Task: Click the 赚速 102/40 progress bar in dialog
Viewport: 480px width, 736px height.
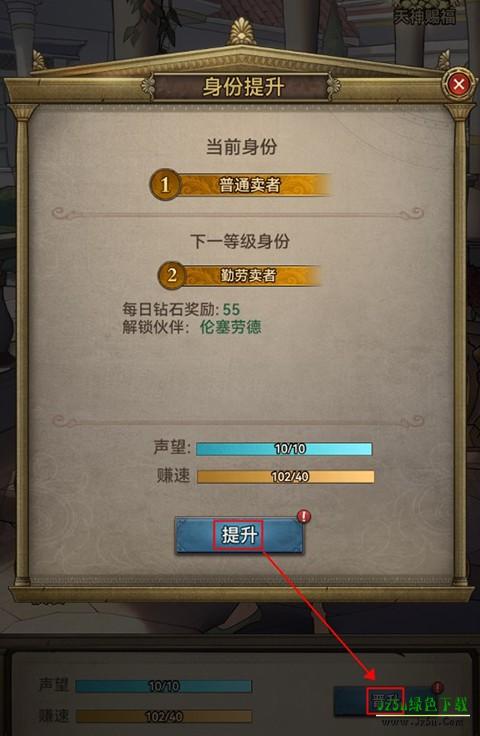Action: pos(286,476)
